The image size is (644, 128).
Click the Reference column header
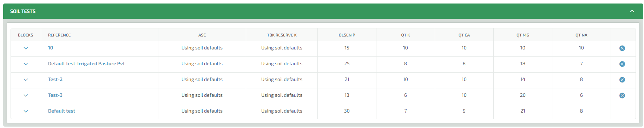[59, 35]
